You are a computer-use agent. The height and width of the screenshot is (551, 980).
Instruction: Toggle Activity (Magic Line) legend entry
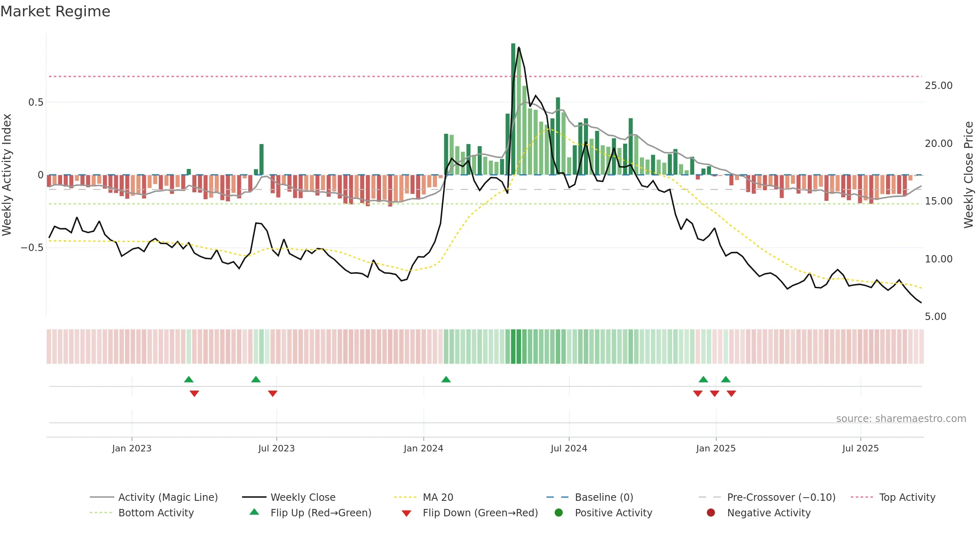click(x=154, y=497)
